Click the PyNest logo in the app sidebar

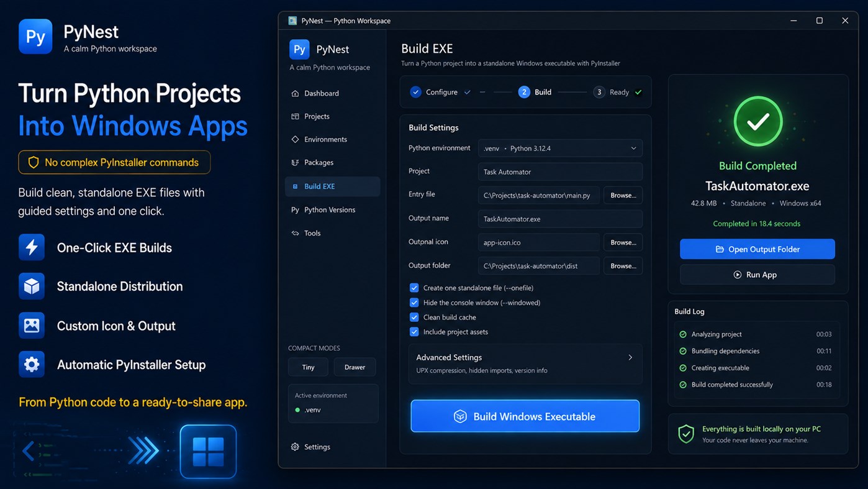[299, 49]
